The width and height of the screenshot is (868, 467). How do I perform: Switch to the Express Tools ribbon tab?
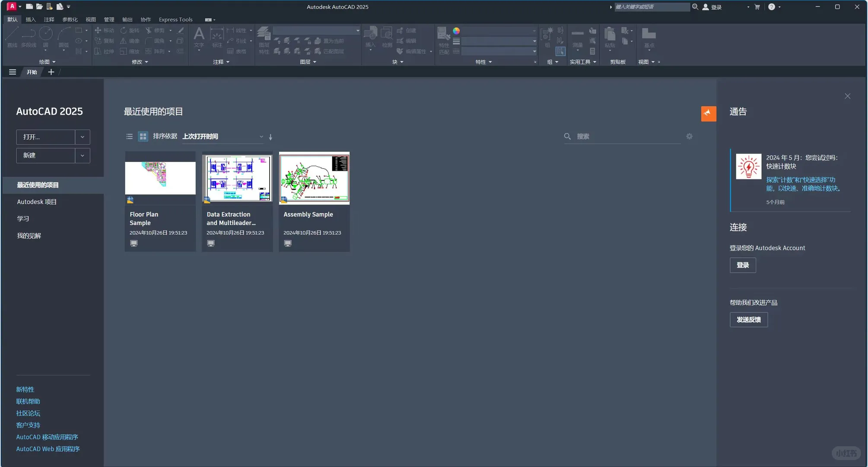click(x=175, y=19)
